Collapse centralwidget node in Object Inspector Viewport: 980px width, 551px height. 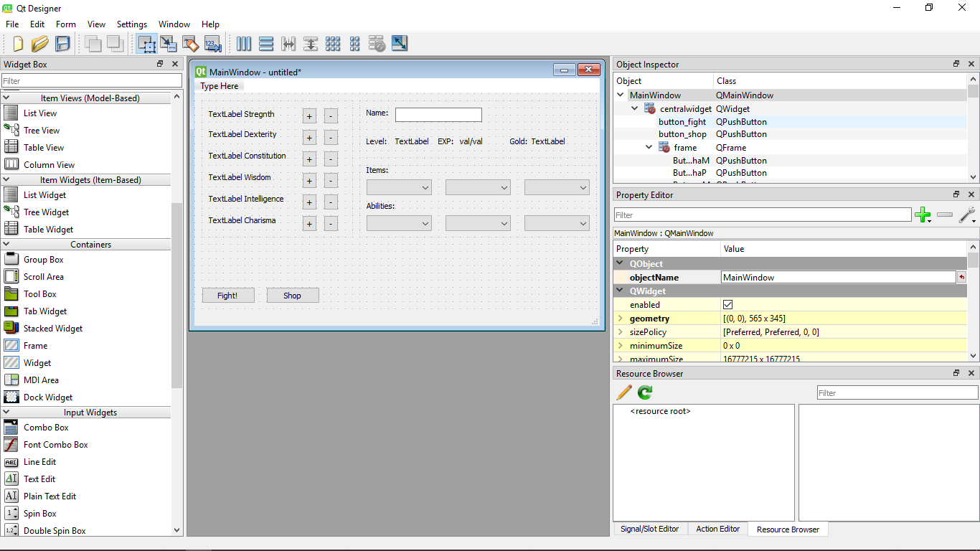coord(635,109)
